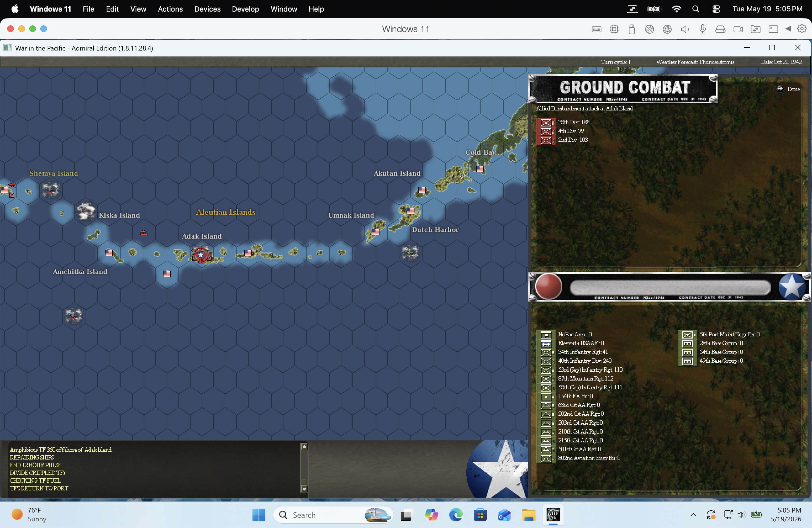Image resolution: width=812 pixels, height=528 pixels.
Task: Click the 802nd Aviation Engr Bn icon
Action: (546, 459)
